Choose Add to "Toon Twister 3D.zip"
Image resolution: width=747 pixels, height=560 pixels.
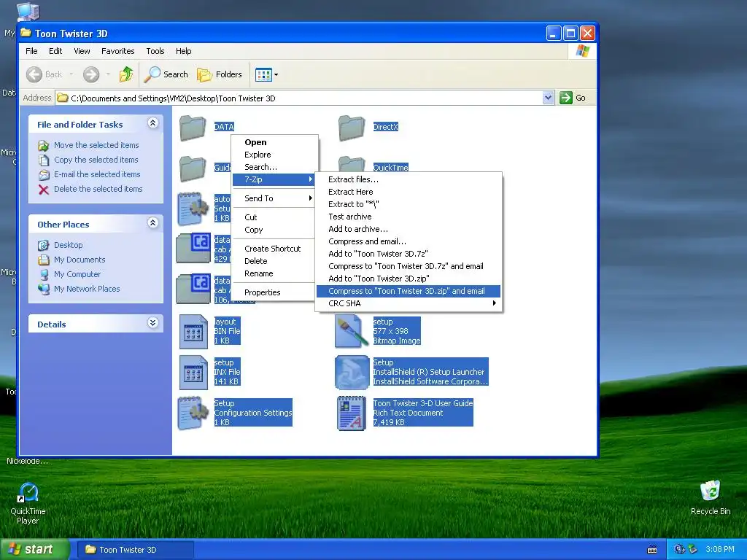click(x=409, y=279)
